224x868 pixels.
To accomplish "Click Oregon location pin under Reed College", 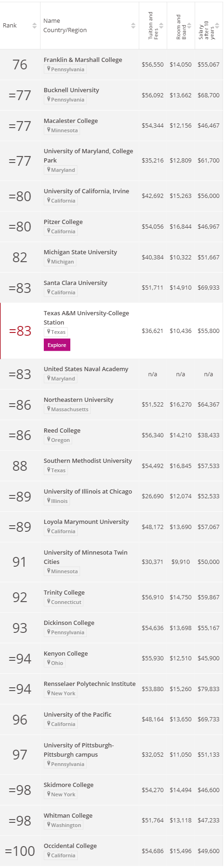I will click(x=49, y=440).
